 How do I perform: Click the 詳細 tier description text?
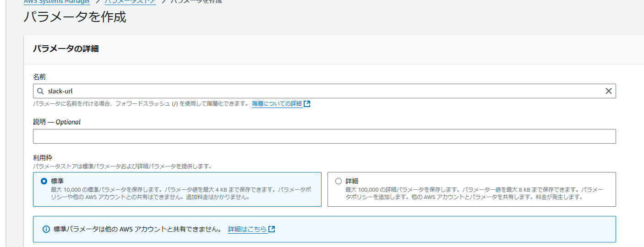[x=474, y=193]
